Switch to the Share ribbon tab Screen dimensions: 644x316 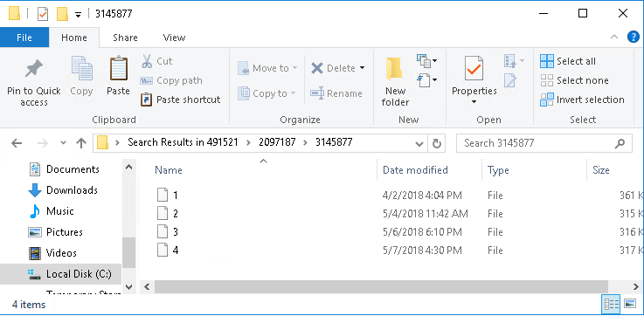(125, 38)
